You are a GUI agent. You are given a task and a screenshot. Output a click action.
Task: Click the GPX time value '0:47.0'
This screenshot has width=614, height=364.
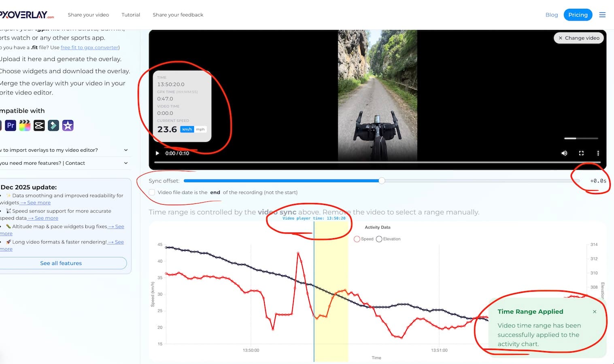165,99
